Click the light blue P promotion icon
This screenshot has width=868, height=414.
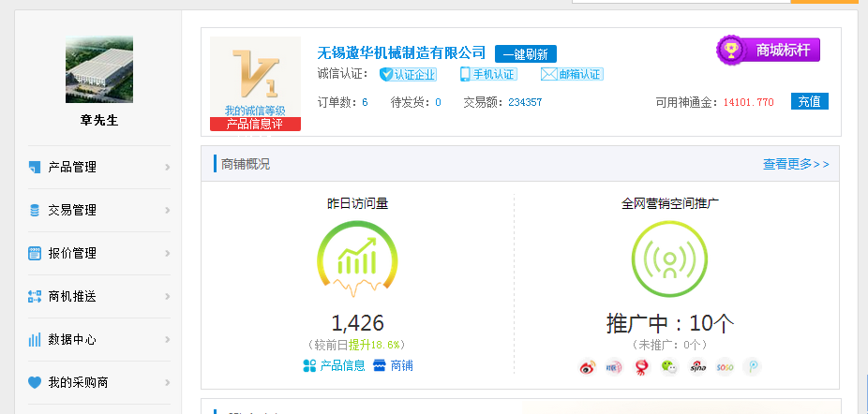pos(753,366)
